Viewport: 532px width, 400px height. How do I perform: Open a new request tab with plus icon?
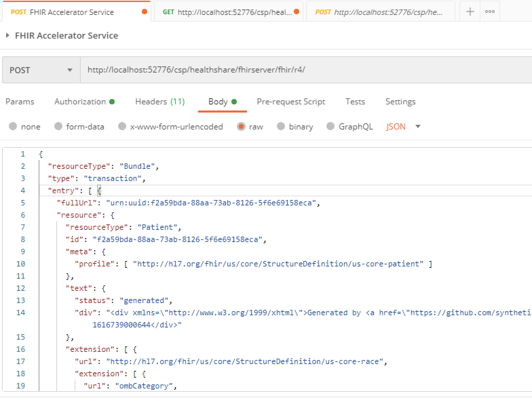point(470,12)
